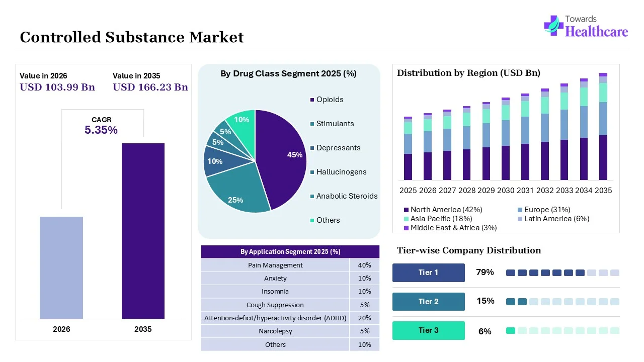Click the 40% table cell

coord(365,265)
